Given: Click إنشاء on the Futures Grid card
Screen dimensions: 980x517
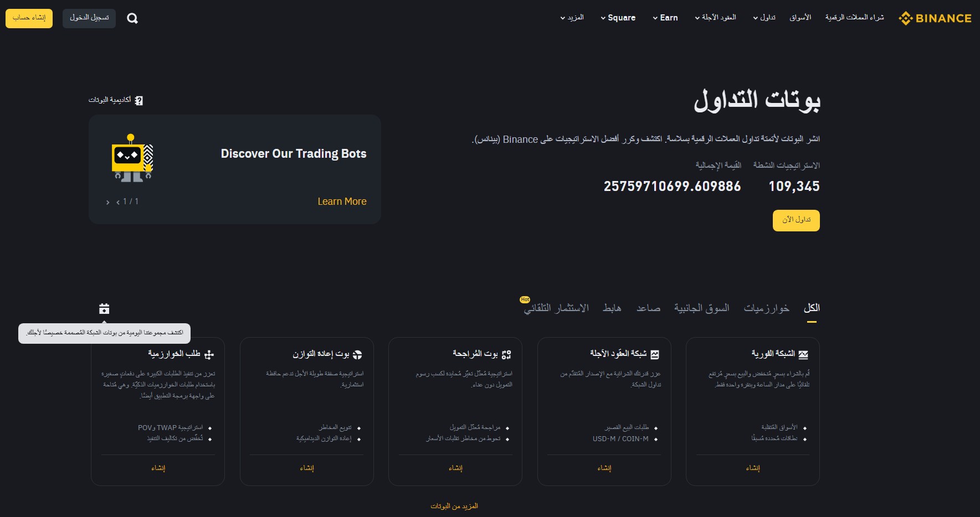Looking at the screenshot, I should pyautogui.click(x=604, y=468).
